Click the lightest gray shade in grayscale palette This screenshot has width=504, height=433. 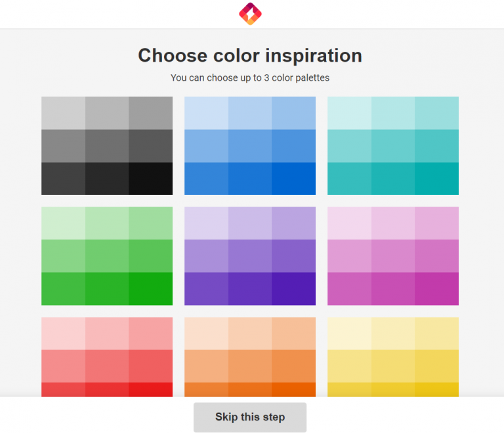(x=63, y=113)
